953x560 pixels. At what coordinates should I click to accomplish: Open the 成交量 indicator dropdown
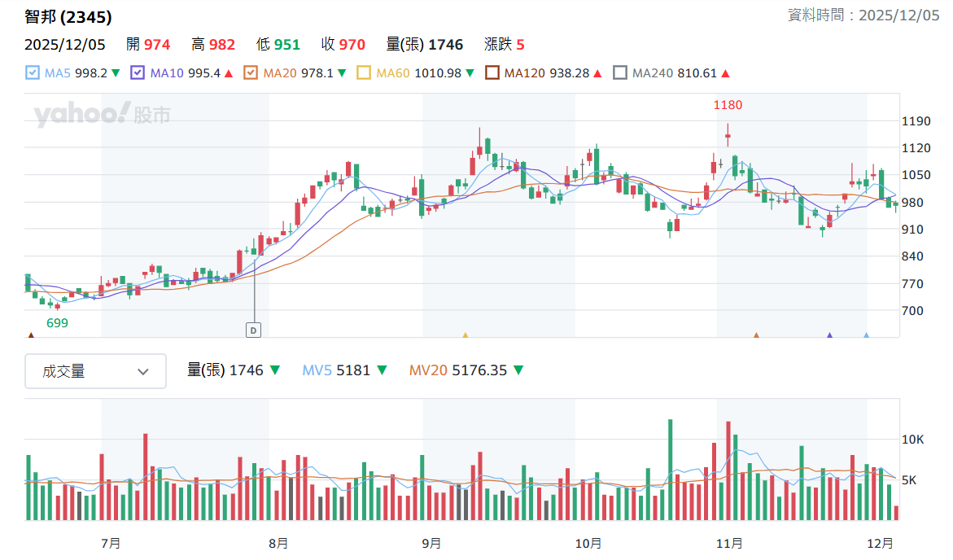[x=95, y=371]
